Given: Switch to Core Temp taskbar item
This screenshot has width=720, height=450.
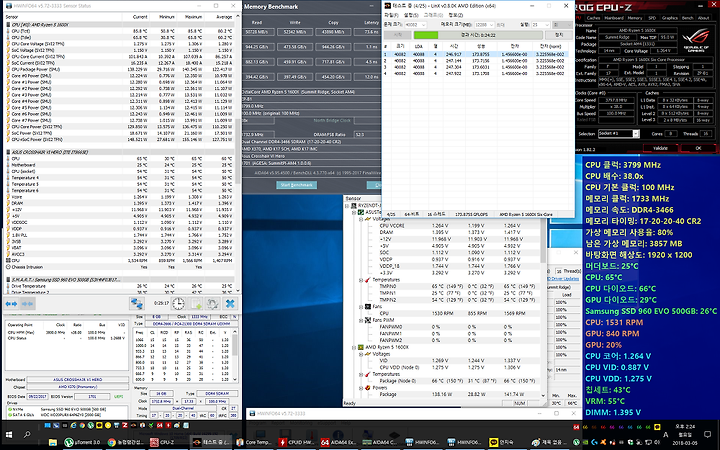Looking at the screenshot, I should 253,442.
